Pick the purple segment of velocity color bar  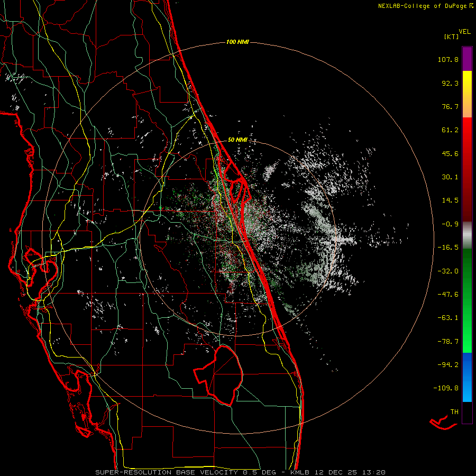467,59
